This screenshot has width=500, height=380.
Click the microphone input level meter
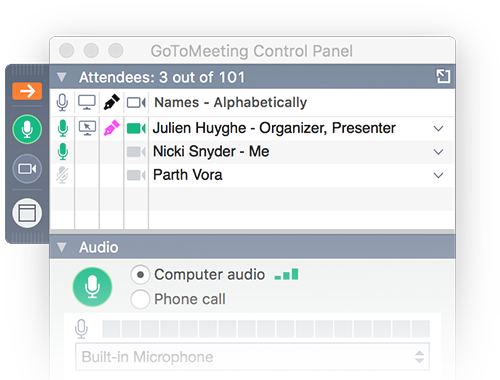click(x=266, y=329)
